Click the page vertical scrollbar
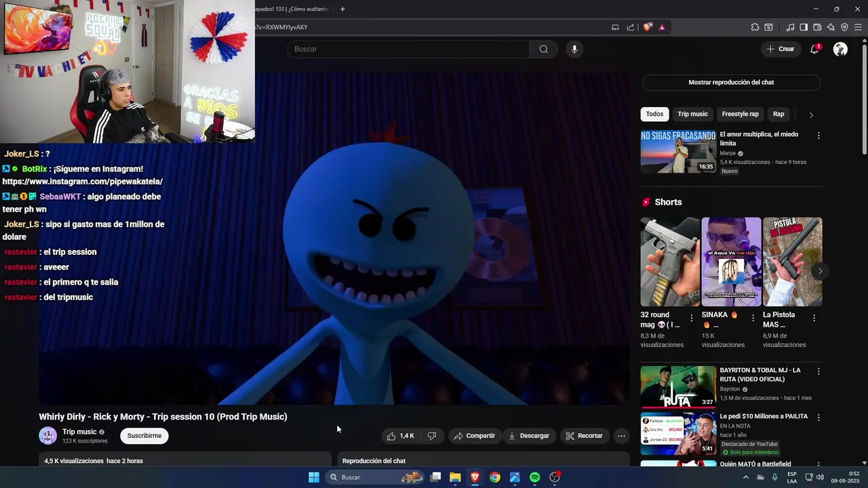The height and width of the screenshot is (488, 868). (864, 98)
